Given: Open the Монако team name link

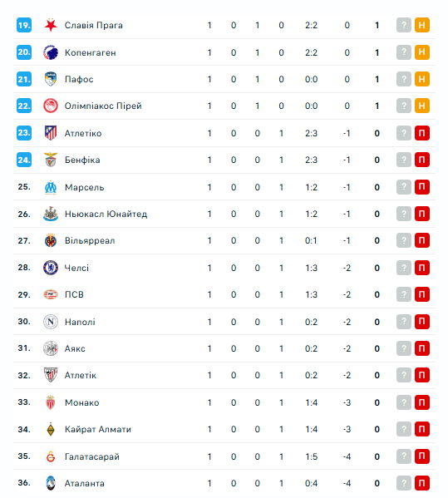Looking at the screenshot, I should 82,402.
